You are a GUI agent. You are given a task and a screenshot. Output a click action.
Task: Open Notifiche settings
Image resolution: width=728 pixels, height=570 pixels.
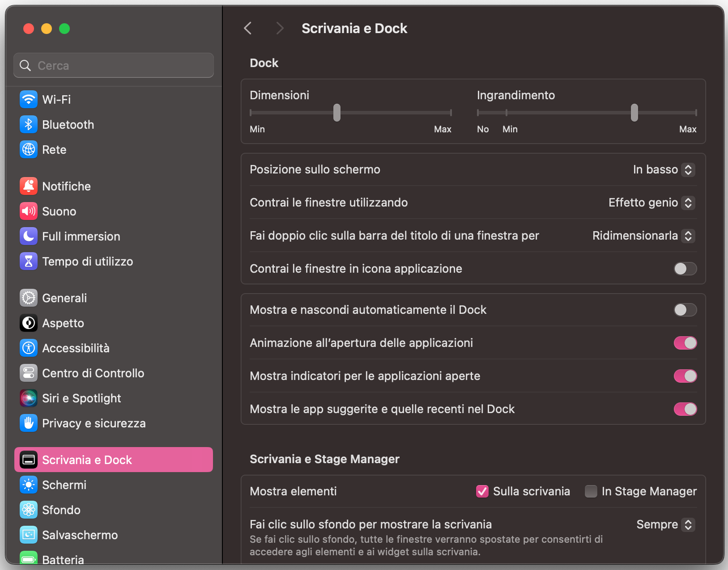[x=66, y=186]
